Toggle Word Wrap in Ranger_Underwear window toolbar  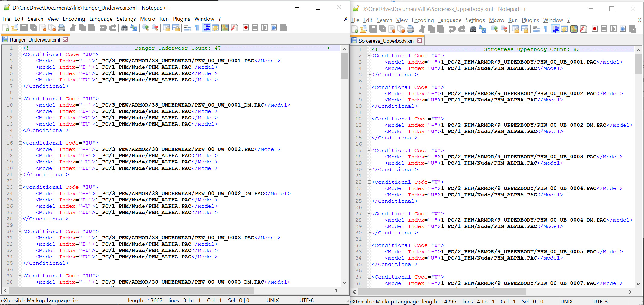coord(187,28)
